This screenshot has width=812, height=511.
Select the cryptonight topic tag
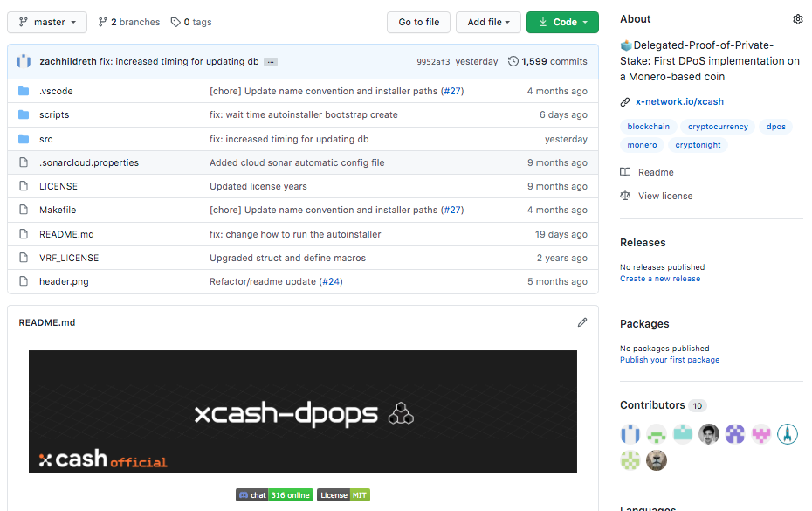tap(698, 145)
